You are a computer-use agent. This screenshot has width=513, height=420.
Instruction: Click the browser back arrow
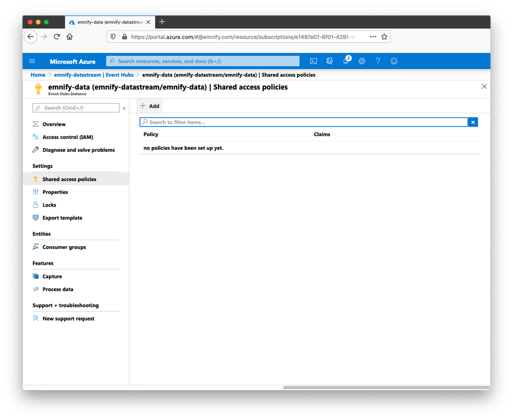click(x=31, y=36)
